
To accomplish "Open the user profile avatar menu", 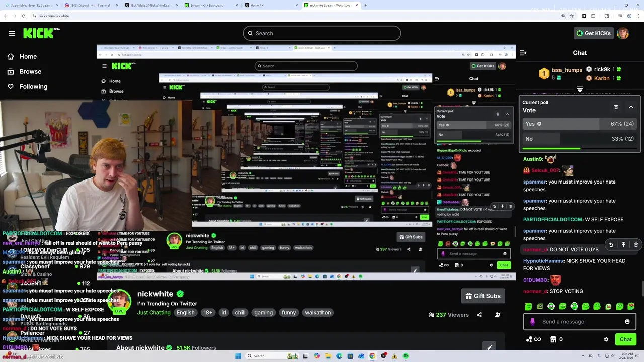I will point(623,33).
